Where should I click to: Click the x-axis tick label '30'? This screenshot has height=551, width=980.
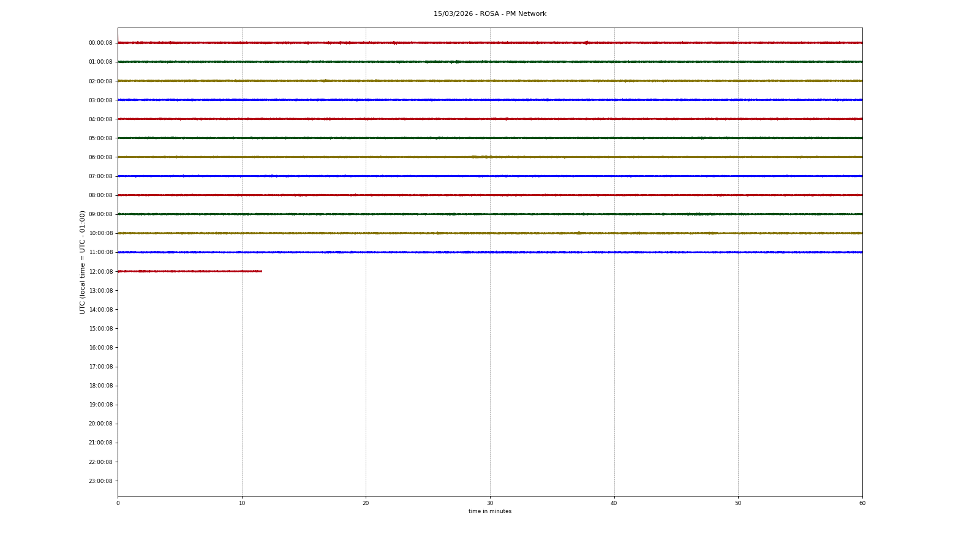click(490, 503)
